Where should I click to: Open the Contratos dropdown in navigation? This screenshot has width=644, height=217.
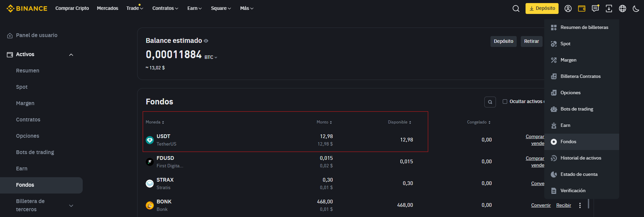tap(165, 8)
